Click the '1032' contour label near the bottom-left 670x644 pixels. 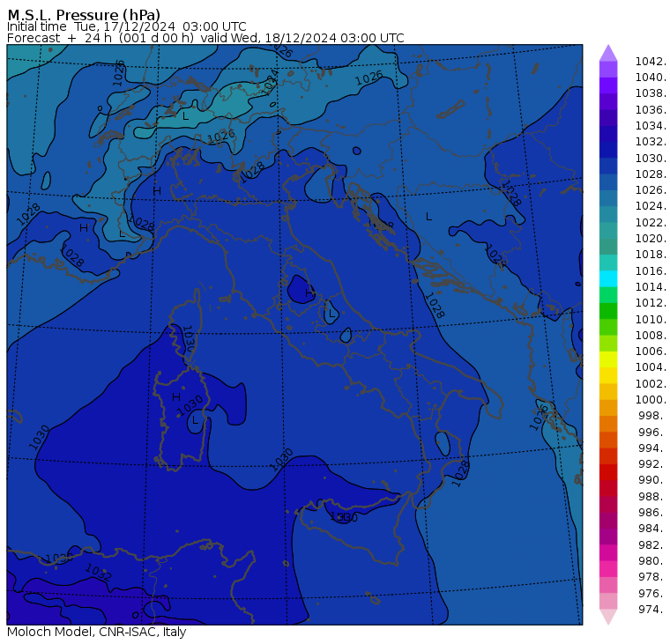[98, 573]
